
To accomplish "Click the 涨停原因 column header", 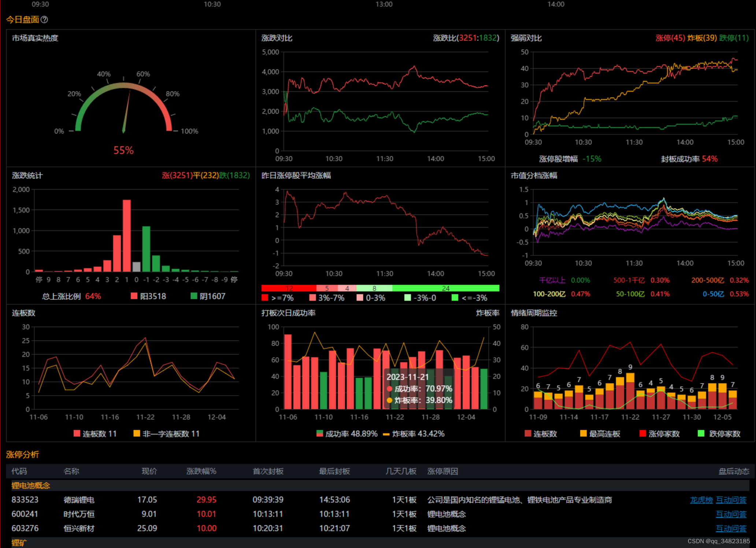I will [442, 471].
